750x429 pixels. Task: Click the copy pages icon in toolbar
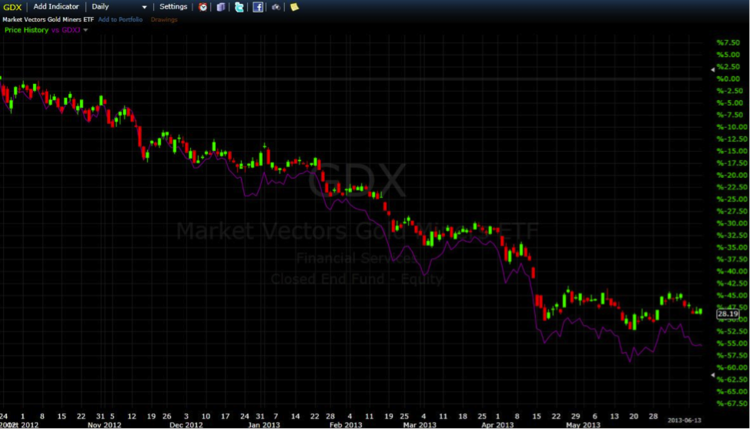(x=221, y=7)
